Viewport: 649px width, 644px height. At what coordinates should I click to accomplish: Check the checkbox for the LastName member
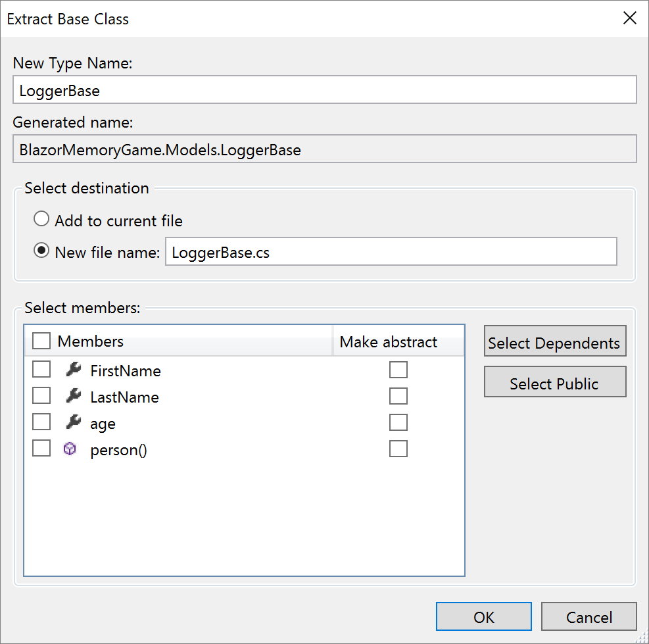41,395
